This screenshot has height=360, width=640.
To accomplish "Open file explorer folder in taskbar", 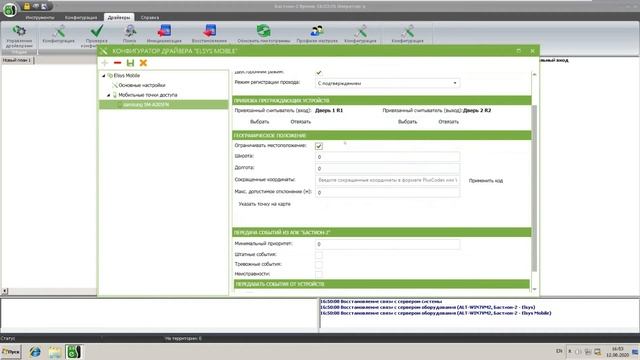I will click(55, 352).
